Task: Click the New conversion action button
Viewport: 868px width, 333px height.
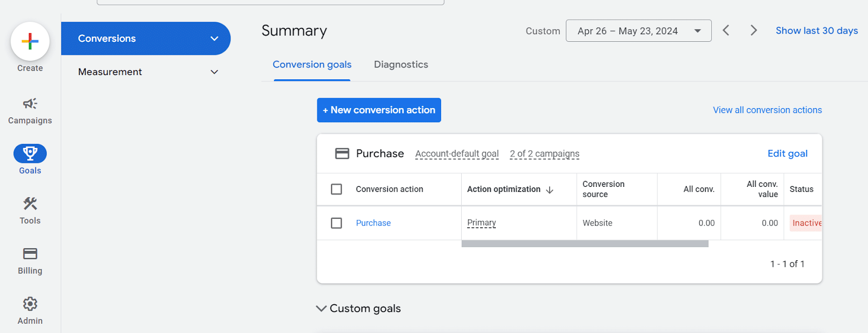Action: point(379,110)
